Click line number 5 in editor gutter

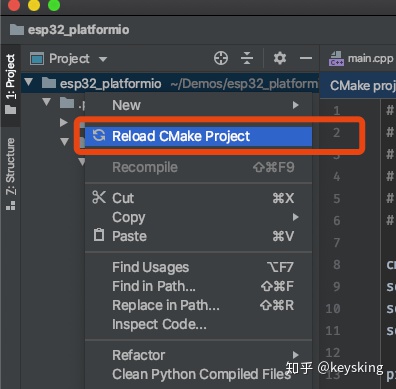[x=337, y=199]
